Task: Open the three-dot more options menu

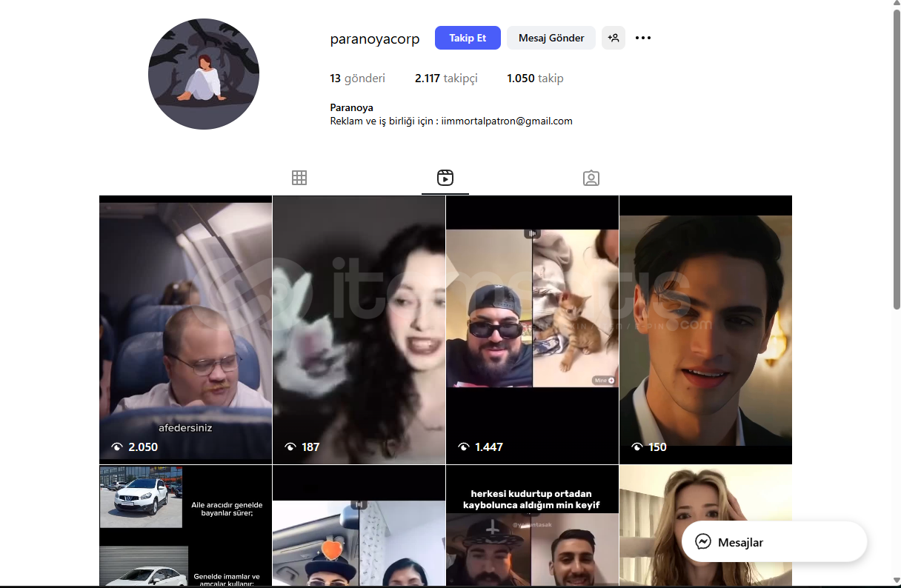Action: (643, 38)
